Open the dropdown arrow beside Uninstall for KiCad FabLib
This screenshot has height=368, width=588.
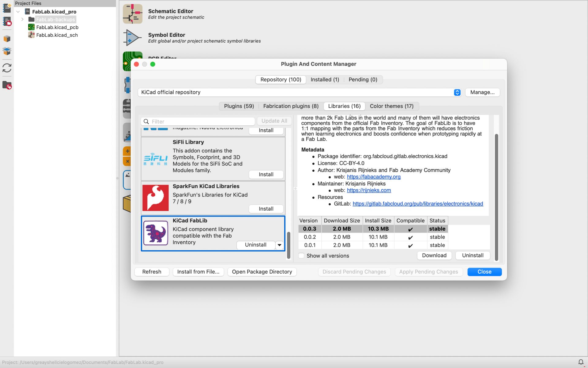279,245
